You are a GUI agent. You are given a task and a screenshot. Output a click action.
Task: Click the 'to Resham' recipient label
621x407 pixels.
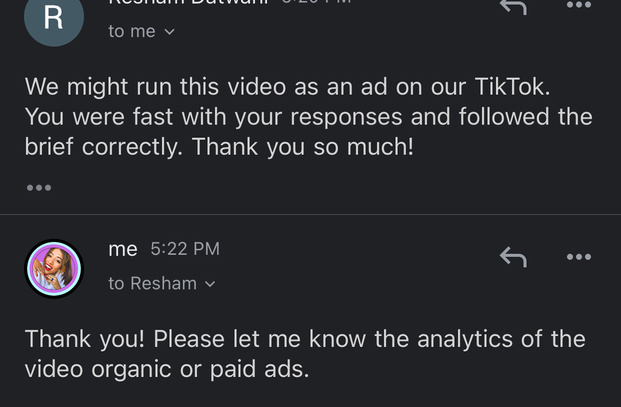click(x=152, y=284)
